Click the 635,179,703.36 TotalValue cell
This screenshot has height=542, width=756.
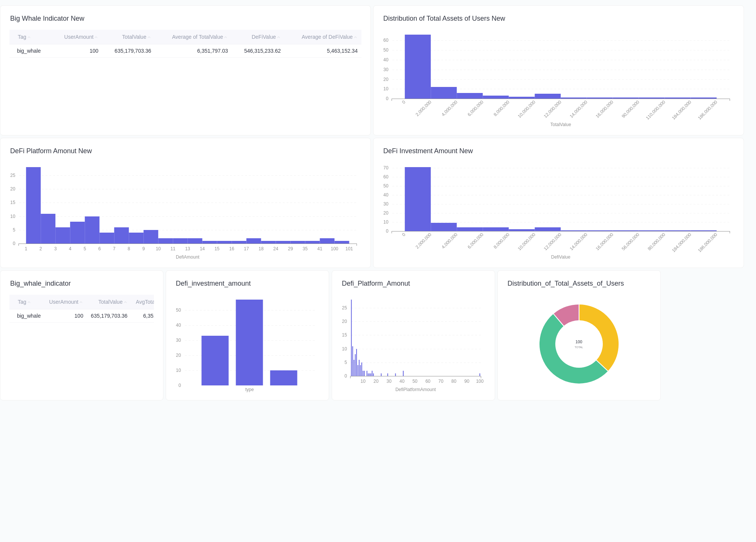coord(133,51)
